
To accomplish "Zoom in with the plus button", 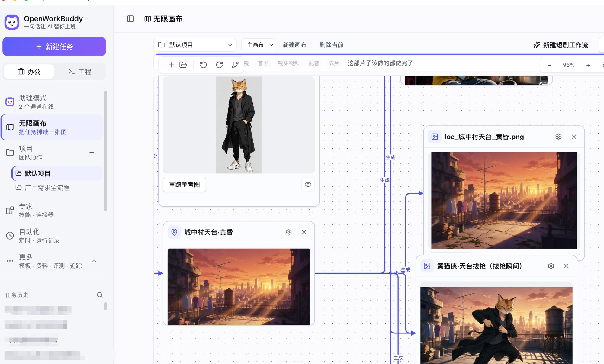I will (588, 65).
